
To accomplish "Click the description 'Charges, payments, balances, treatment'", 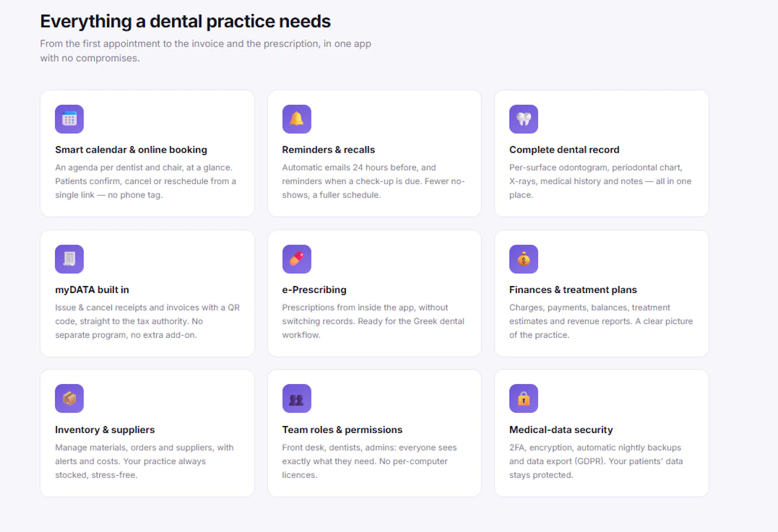I will click(601, 321).
